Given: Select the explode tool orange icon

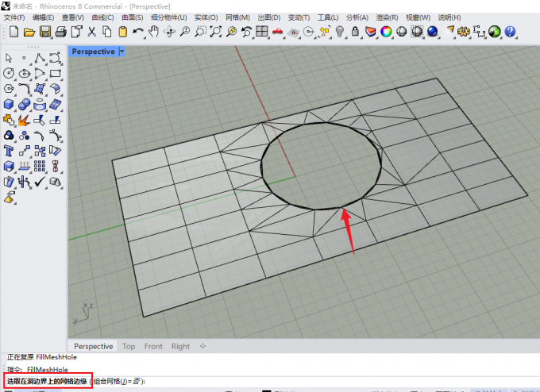Looking at the screenshot, I should point(24,120).
